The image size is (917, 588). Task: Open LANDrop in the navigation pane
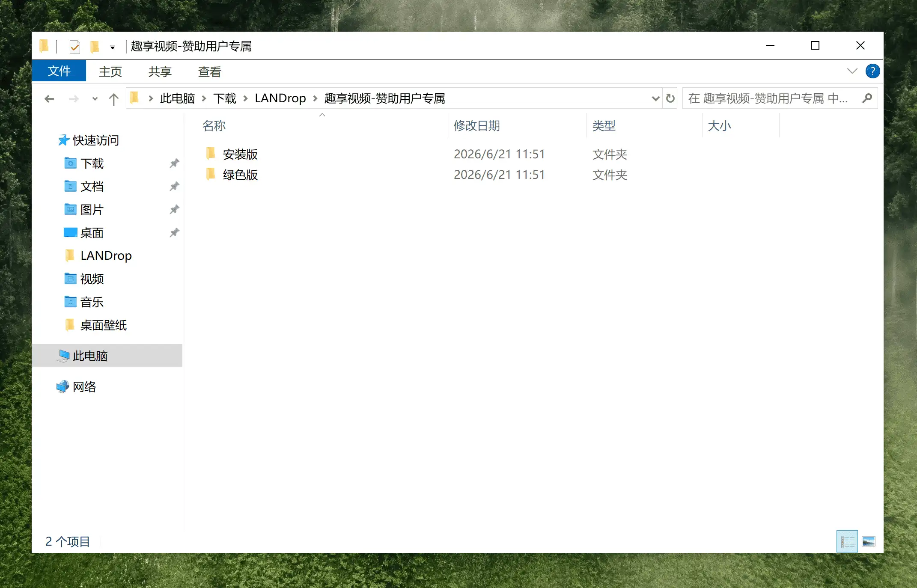click(x=106, y=255)
